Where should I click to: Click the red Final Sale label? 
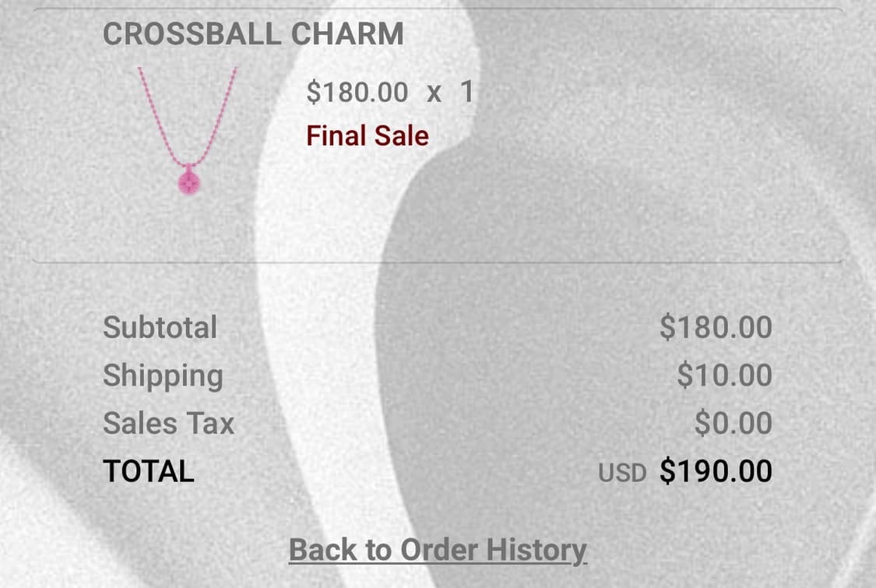368,136
